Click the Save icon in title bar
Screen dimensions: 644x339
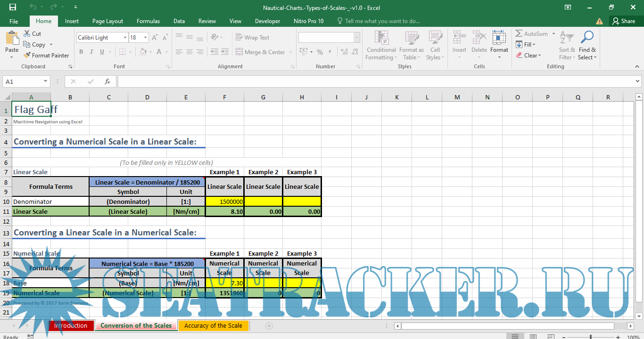click(x=13, y=7)
